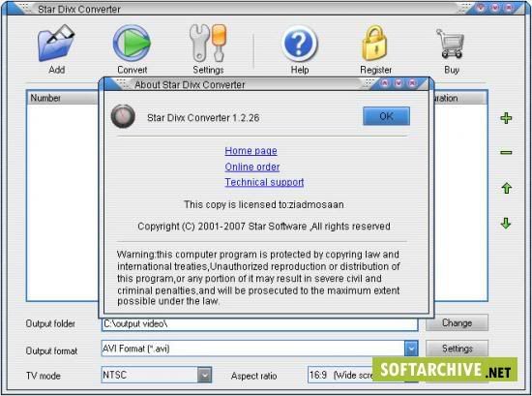
Task: Click the output format Settings button
Action: [457, 349]
